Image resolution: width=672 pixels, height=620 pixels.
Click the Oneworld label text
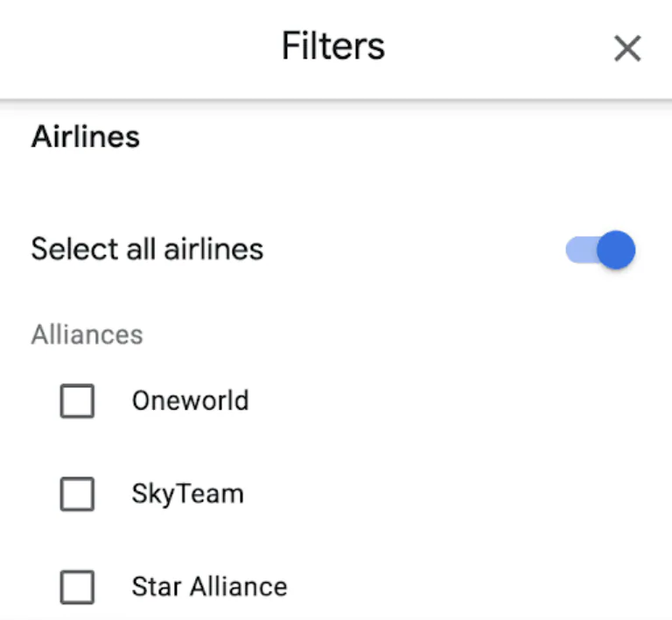click(190, 401)
